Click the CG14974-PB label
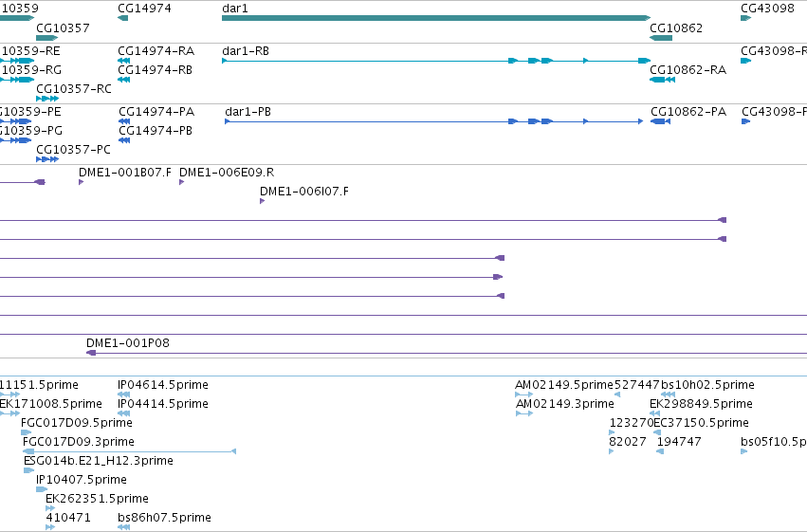This screenshot has width=807, height=532. click(156, 131)
